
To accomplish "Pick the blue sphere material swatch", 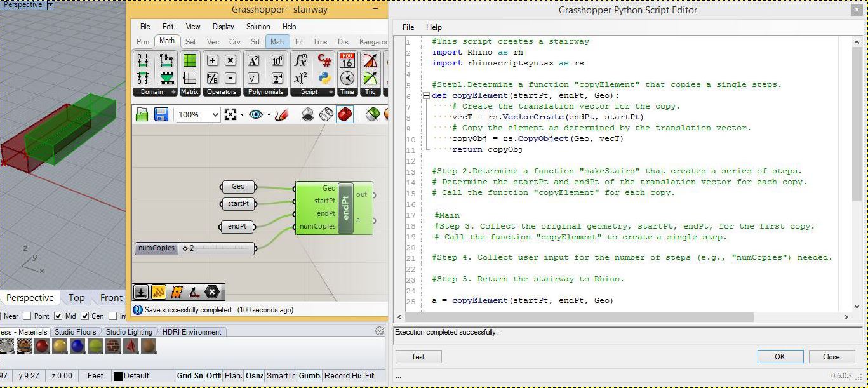I will tap(77, 347).
